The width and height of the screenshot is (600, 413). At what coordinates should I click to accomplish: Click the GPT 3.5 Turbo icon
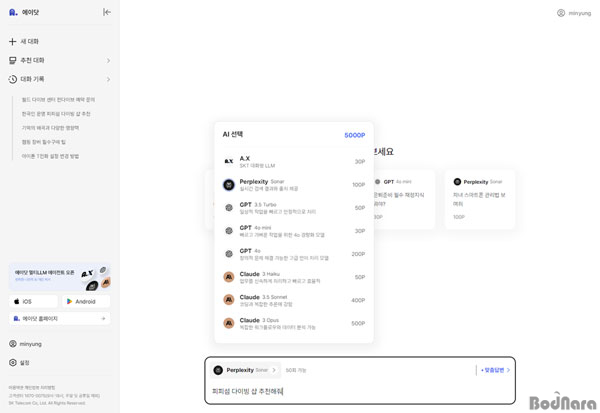point(229,208)
